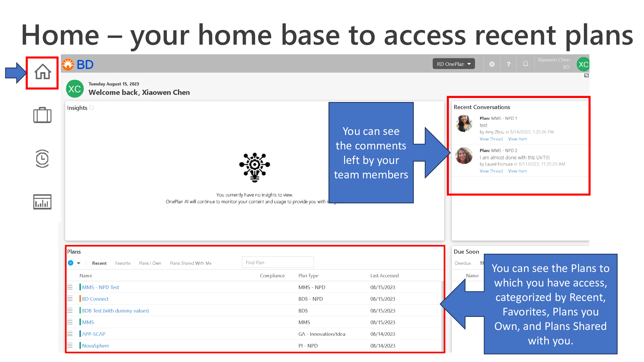Click View Thread for MMS - NPD 1
644x362 pixels.
coord(491,139)
